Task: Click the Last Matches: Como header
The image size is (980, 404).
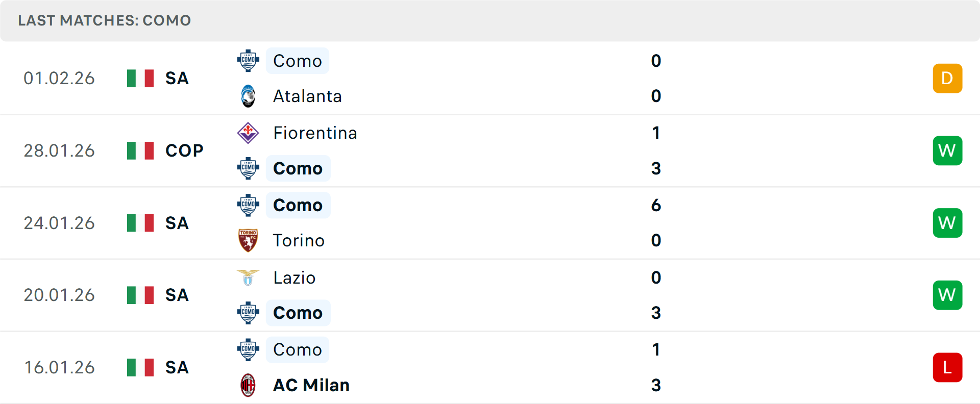Action: [105, 20]
